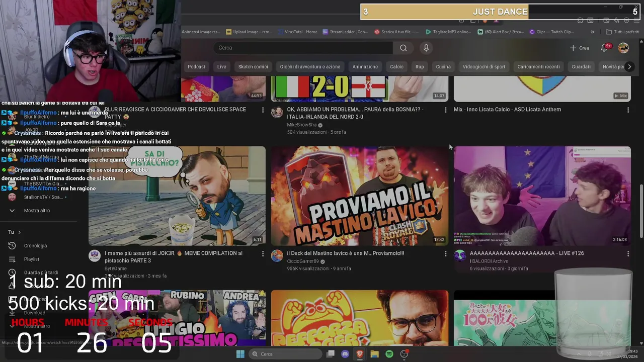Select the Rap filter chip
This screenshot has height=362, width=644.
click(x=420, y=66)
